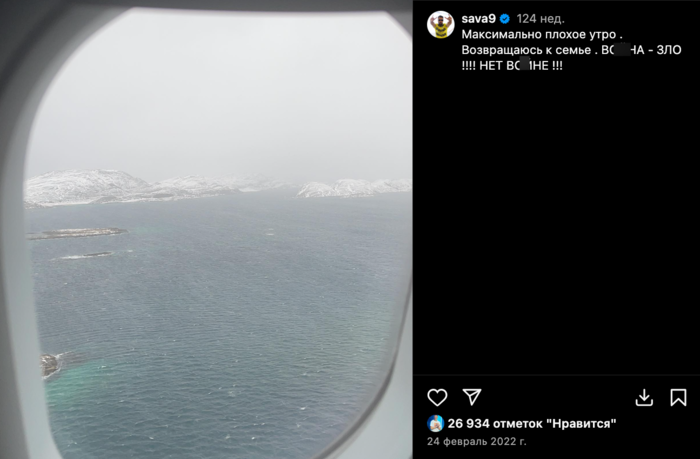Open the sava9 username link

tap(479, 19)
